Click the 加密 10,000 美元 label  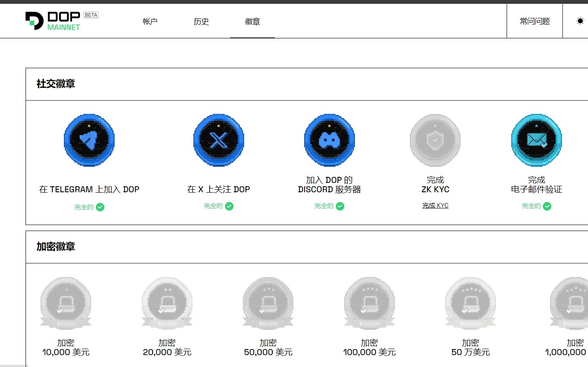pyautogui.click(x=66, y=347)
